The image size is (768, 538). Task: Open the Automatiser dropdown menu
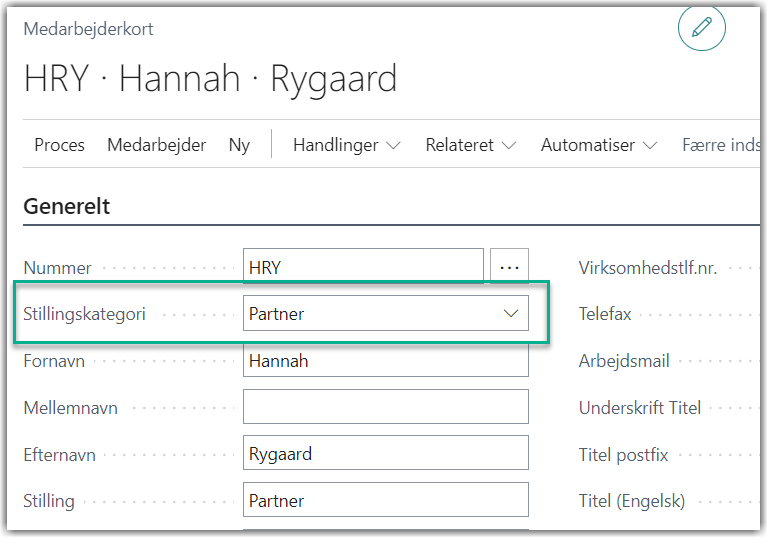coord(598,145)
